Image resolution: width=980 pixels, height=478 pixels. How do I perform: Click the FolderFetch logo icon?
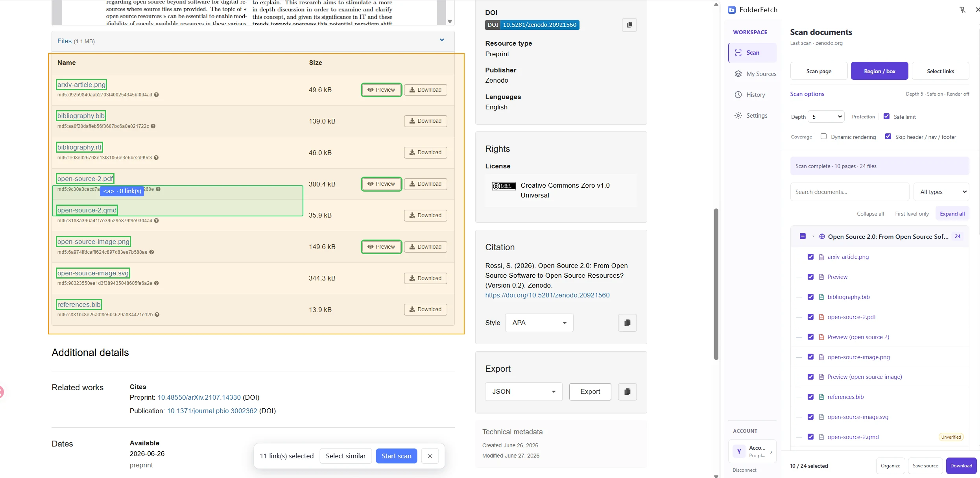click(x=732, y=10)
